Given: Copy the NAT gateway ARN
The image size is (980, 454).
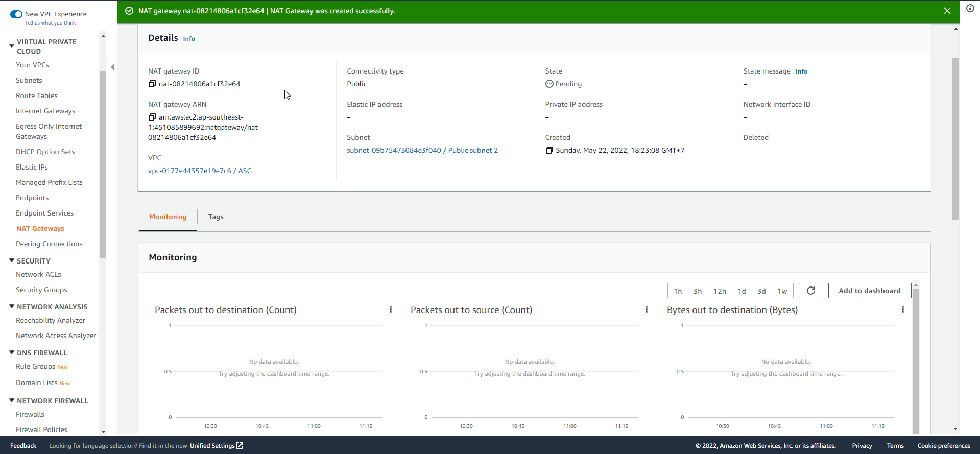Looking at the screenshot, I should tap(152, 117).
